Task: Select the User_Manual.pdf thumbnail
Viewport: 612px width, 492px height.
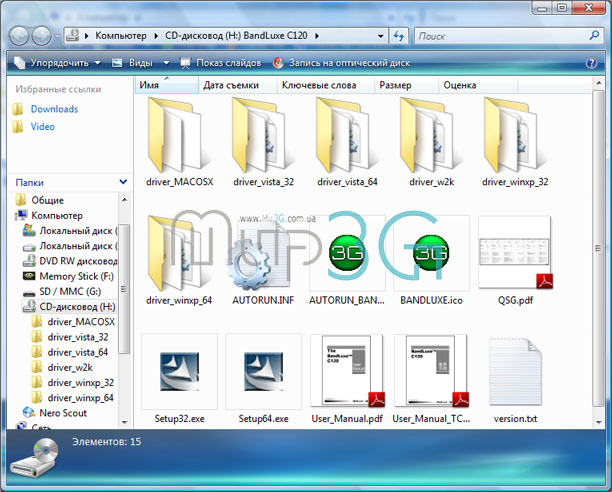Action: pos(347,371)
